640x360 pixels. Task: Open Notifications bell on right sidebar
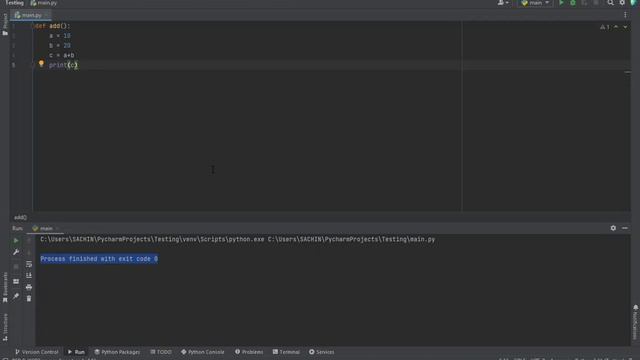pos(636,322)
